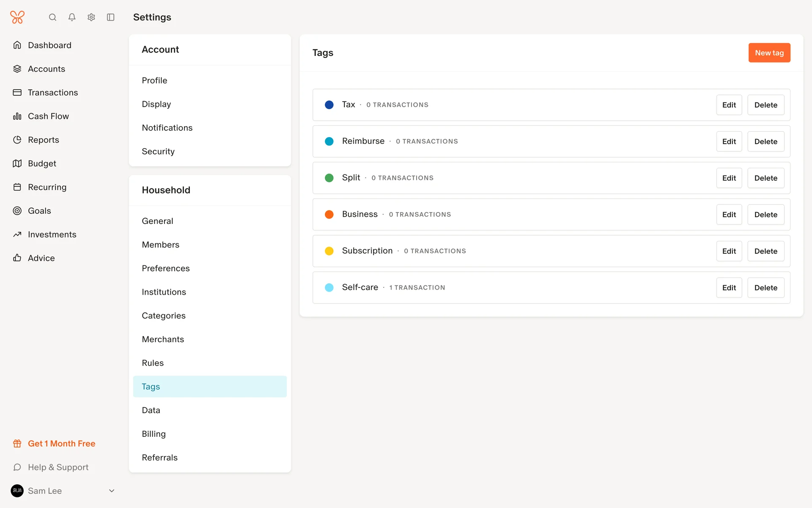Select the Rules settings item
812x508 pixels.
coord(153,363)
